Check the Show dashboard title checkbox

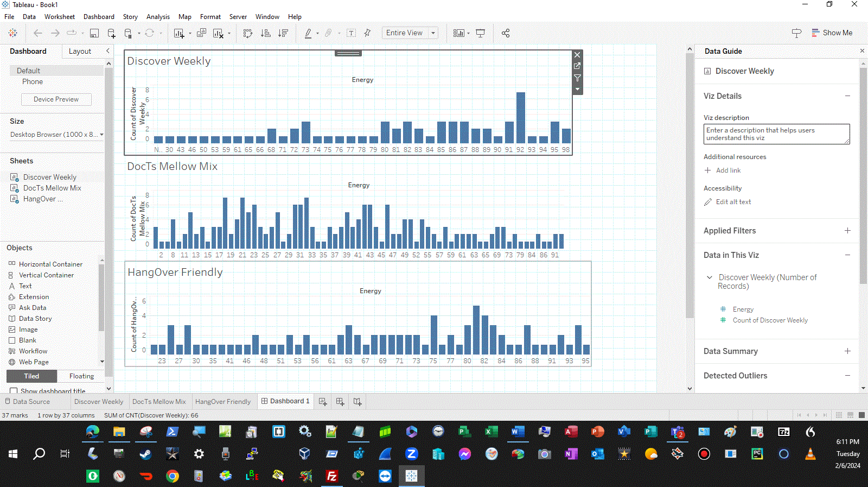point(14,391)
